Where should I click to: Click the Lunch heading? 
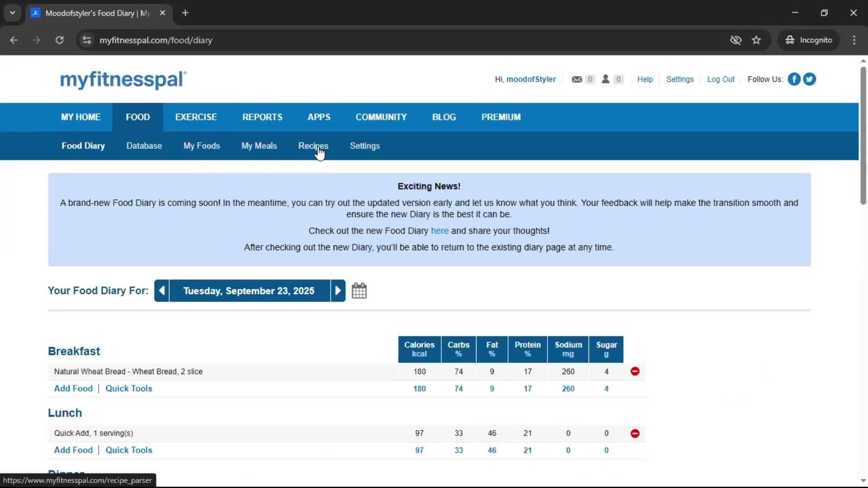coord(65,413)
